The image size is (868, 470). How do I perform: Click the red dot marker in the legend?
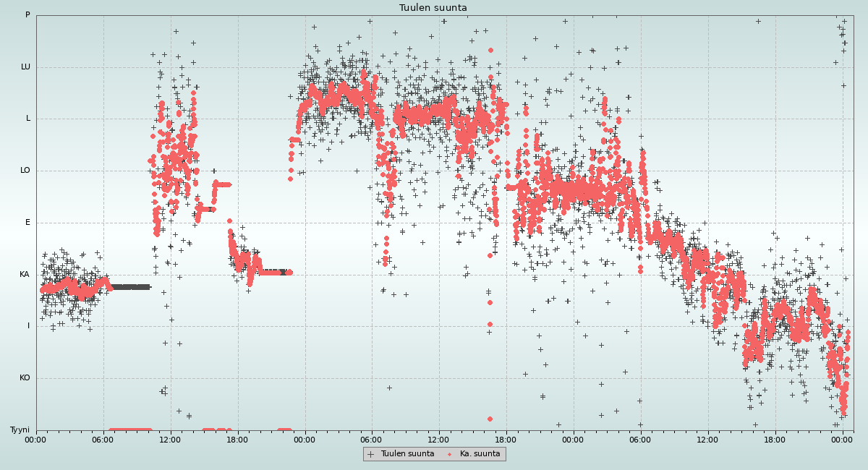pos(449,454)
